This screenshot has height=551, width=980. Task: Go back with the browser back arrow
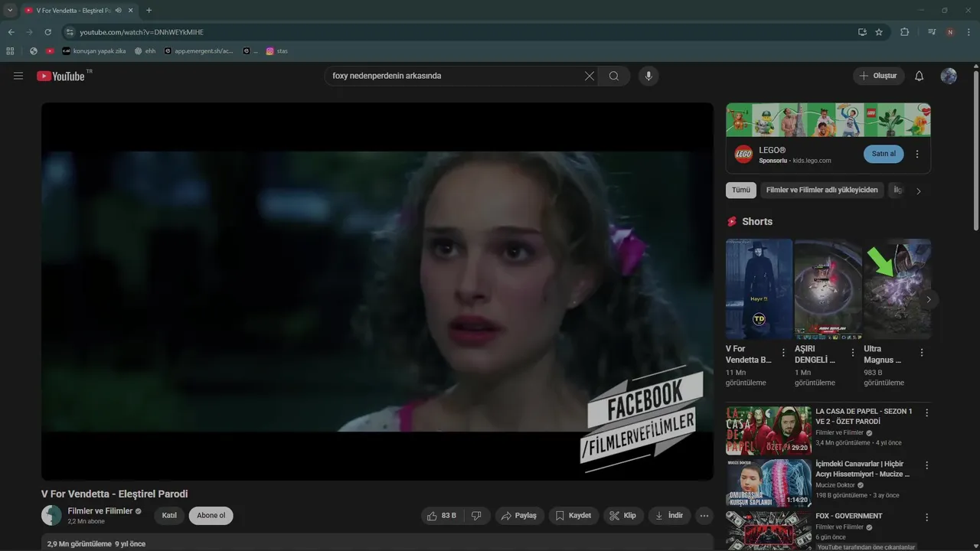(11, 32)
